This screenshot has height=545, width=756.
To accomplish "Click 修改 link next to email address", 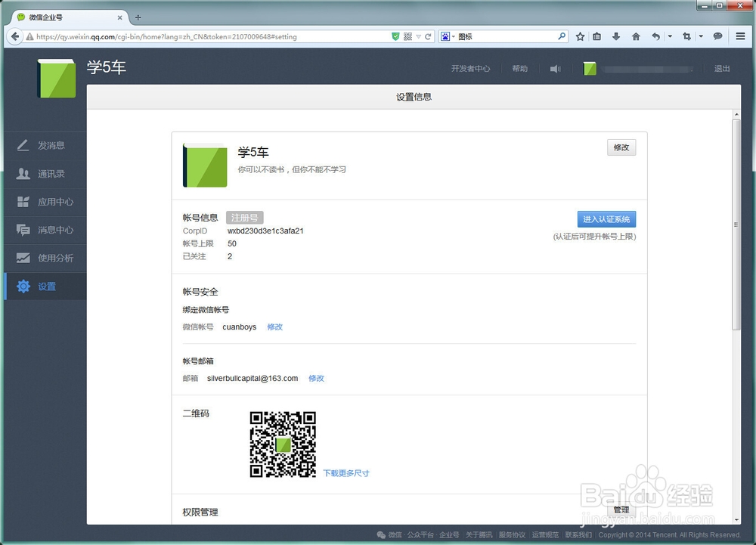I will [x=316, y=378].
